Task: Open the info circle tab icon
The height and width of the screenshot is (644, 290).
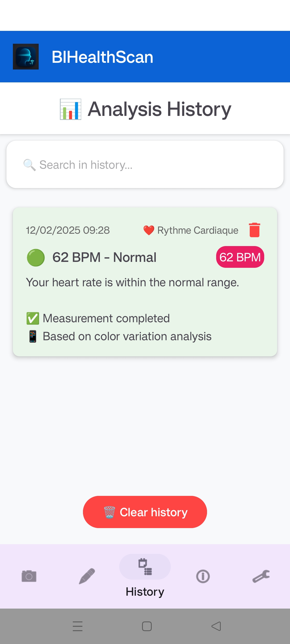Action: 203,576
